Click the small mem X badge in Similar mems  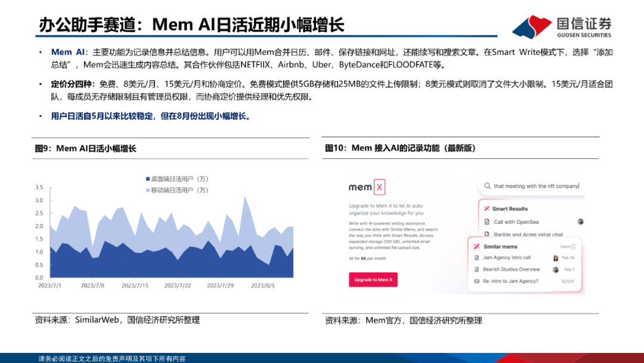point(568,247)
